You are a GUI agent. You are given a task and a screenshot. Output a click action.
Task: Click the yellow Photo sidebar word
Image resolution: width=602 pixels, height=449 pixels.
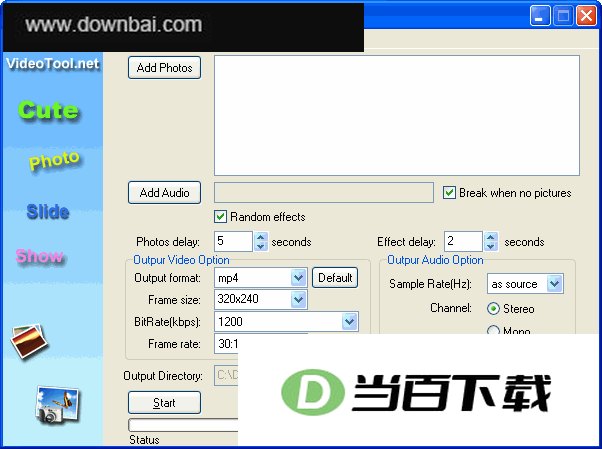[x=55, y=159]
